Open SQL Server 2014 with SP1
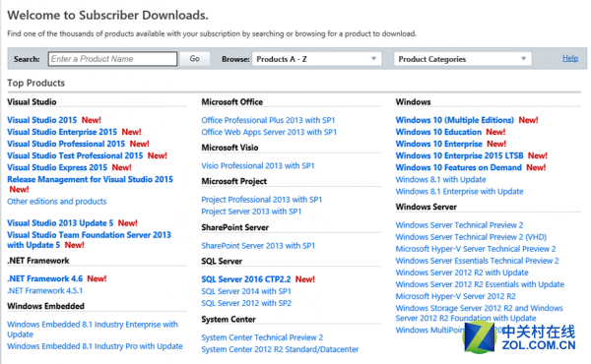 246,291
